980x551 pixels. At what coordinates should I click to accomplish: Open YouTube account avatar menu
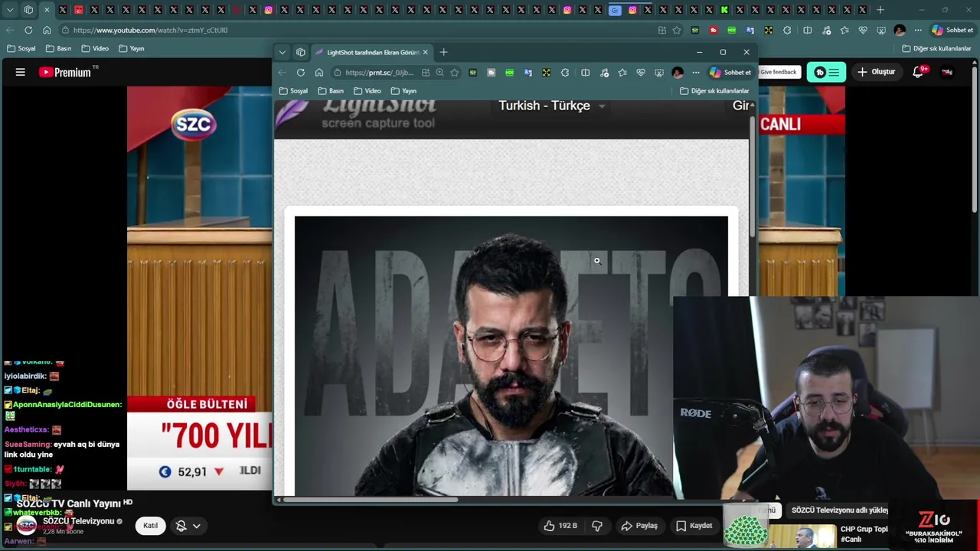948,72
